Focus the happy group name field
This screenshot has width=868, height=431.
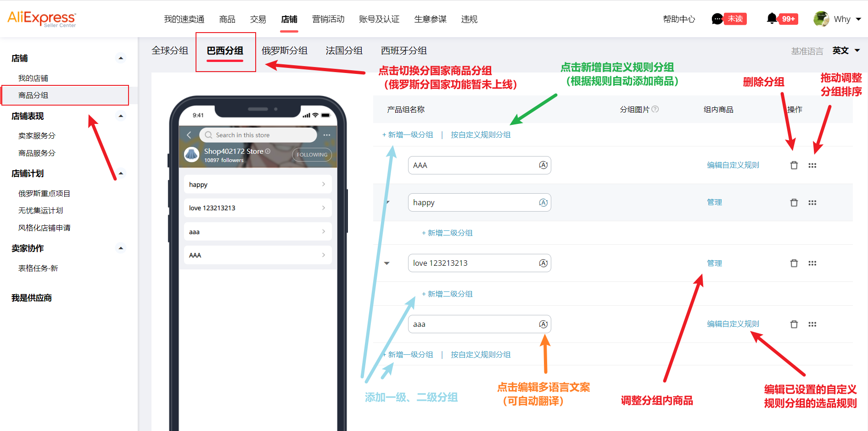point(480,202)
